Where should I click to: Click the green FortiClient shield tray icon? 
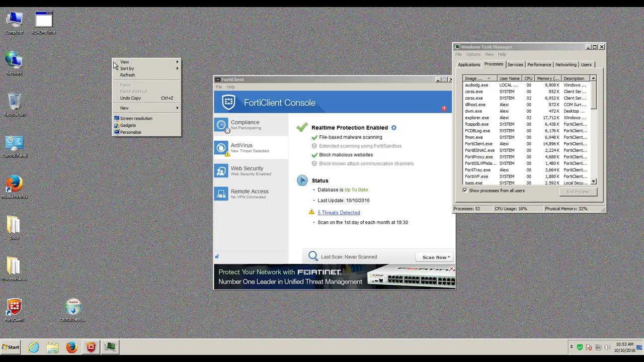pos(580,347)
